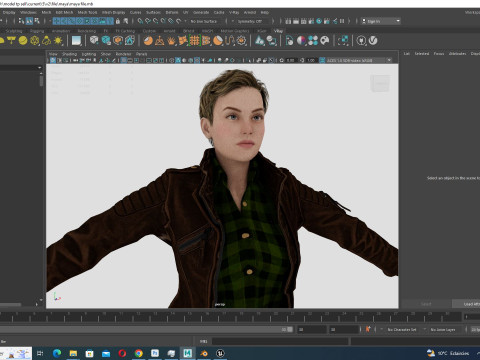Open Unreal Engine from the taskbar

pos(220,353)
